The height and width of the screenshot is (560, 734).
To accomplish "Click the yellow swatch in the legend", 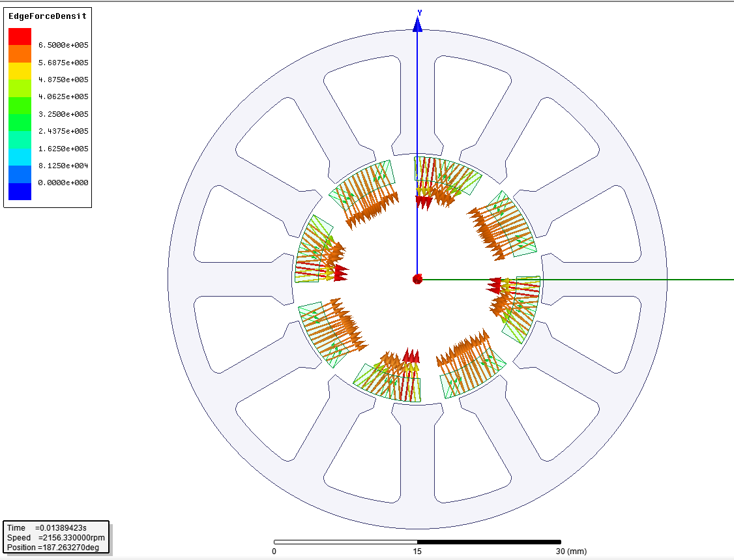I will click(20, 70).
